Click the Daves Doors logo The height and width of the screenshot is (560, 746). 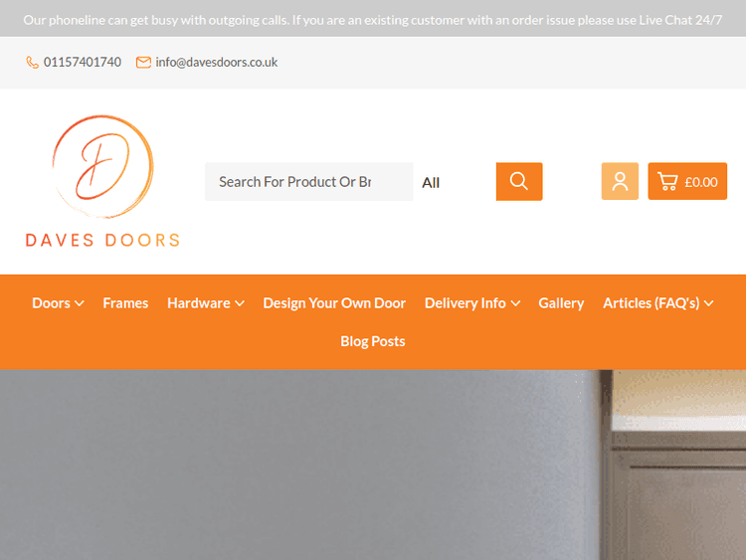[x=102, y=181]
